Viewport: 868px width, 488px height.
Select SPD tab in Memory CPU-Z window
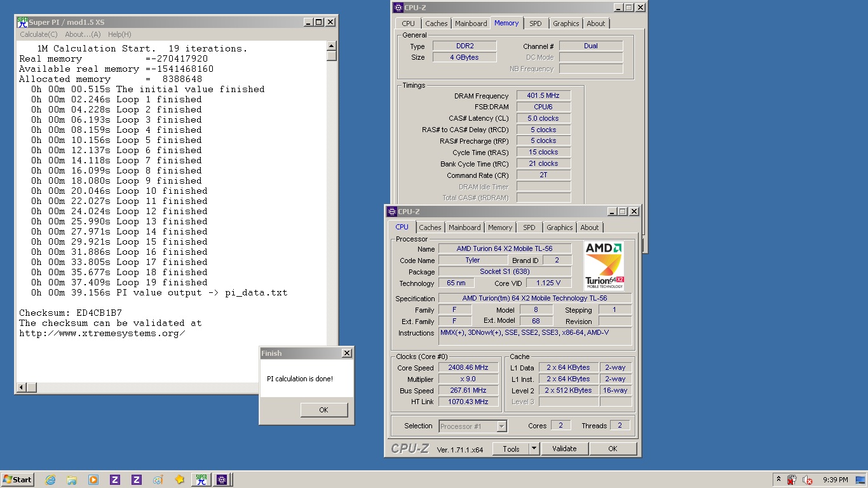536,24
